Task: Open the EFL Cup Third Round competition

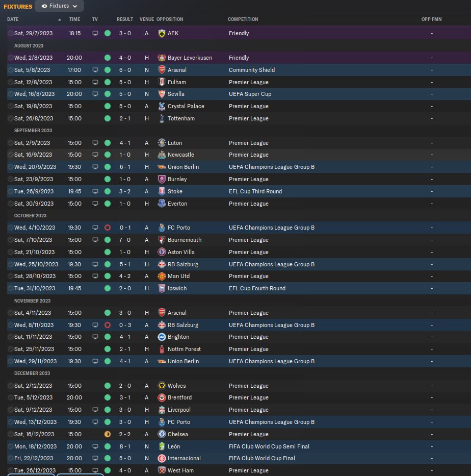Action: coord(255,191)
